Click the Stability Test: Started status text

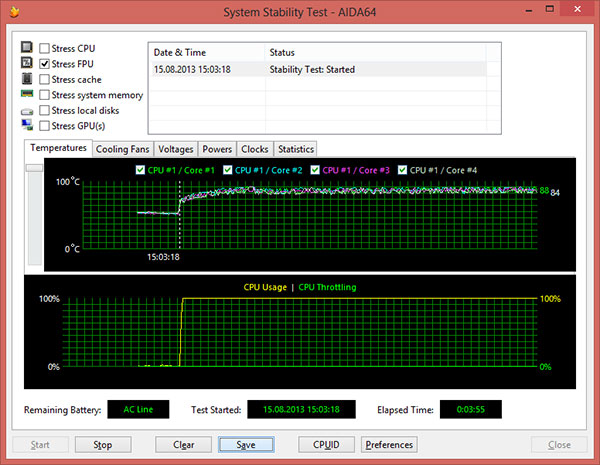point(312,69)
